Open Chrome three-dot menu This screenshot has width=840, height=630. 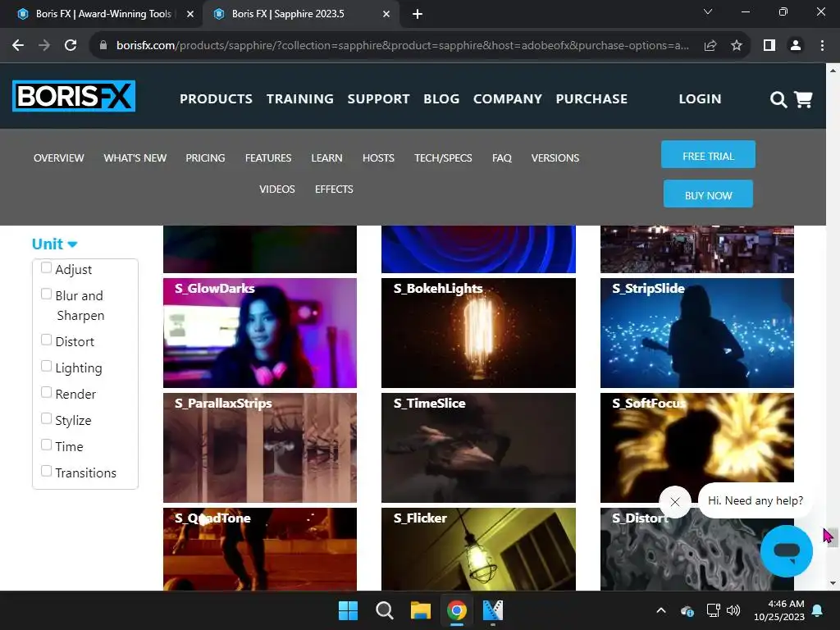(x=822, y=46)
